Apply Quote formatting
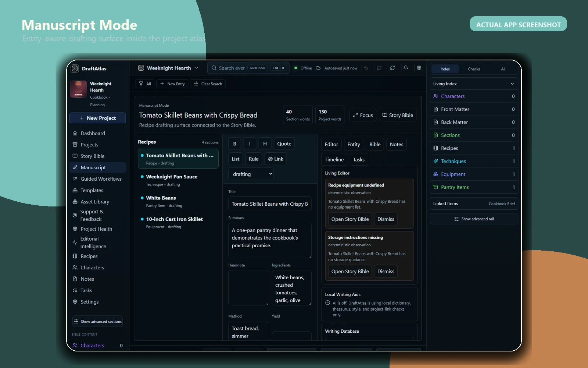This screenshot has width=588, height=368. click(284, 144)
